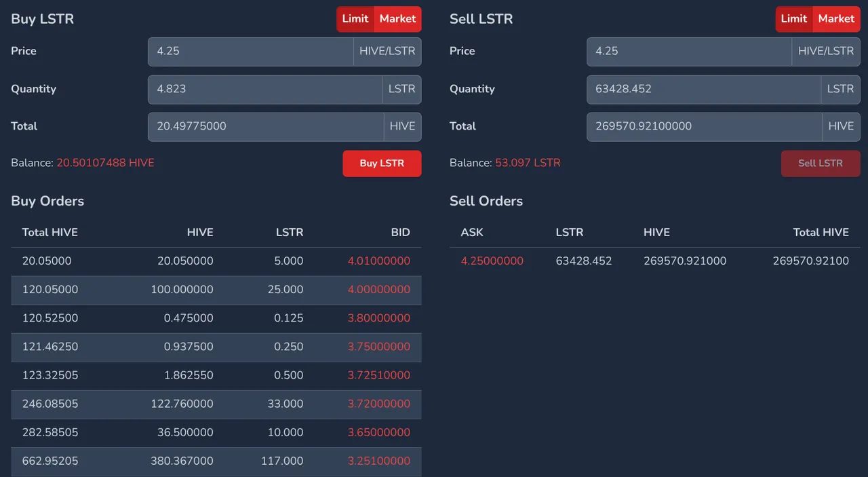
Task: Click the 380.367000 HIVE cell
Action: (182, 461)
